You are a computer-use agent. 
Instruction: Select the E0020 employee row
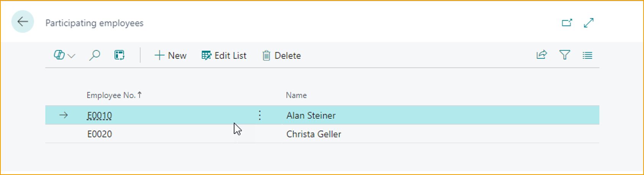(x=99, y=134)
